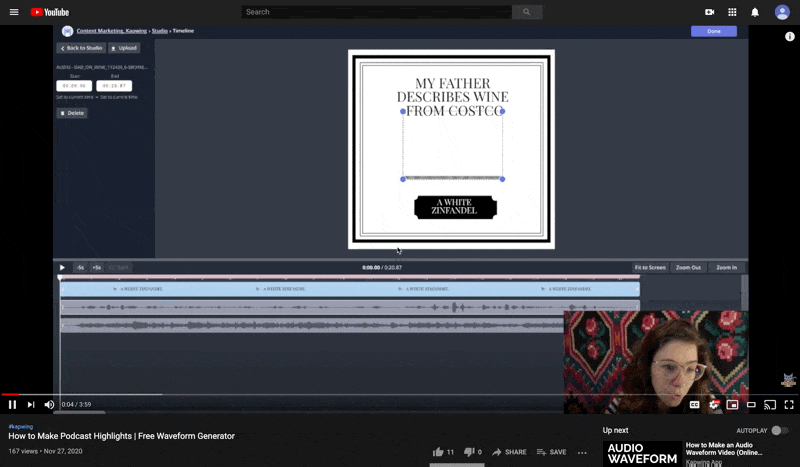Skip to the next video
800x467 pixels.
(31, 404)
